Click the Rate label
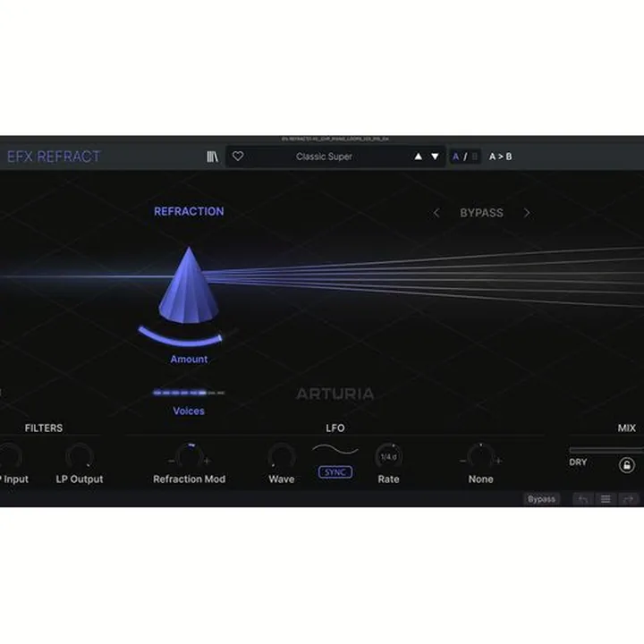644x644 pixels. (388, 479)
